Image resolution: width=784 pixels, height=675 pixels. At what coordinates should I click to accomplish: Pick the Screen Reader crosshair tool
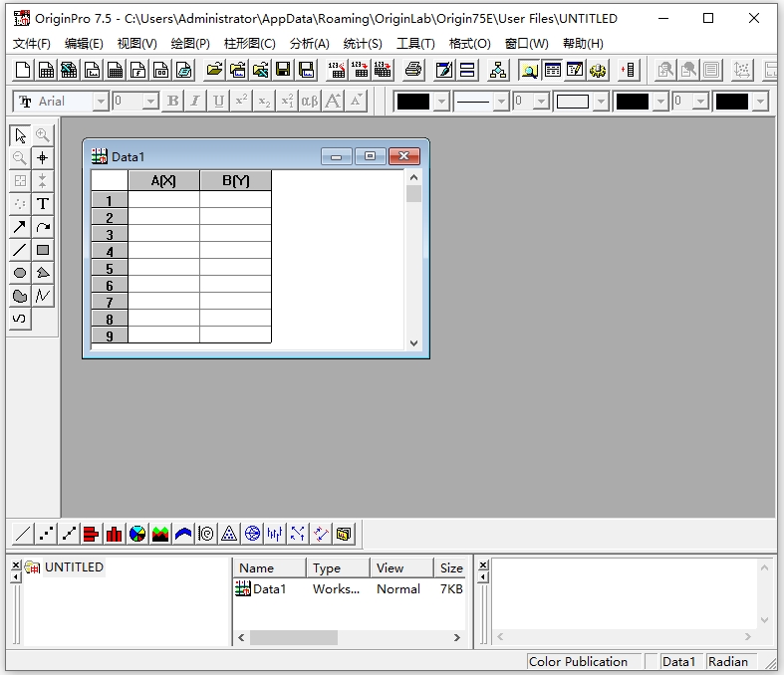(x=43, y=158)
